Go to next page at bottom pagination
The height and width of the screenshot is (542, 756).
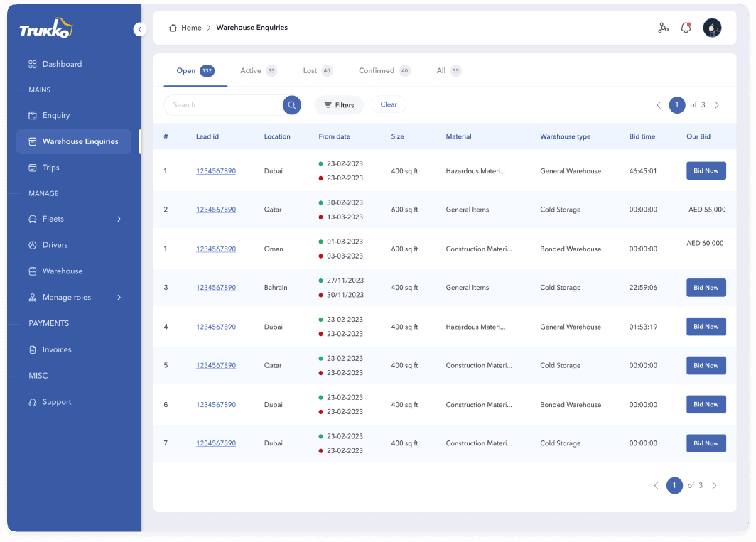coord(715,486)
